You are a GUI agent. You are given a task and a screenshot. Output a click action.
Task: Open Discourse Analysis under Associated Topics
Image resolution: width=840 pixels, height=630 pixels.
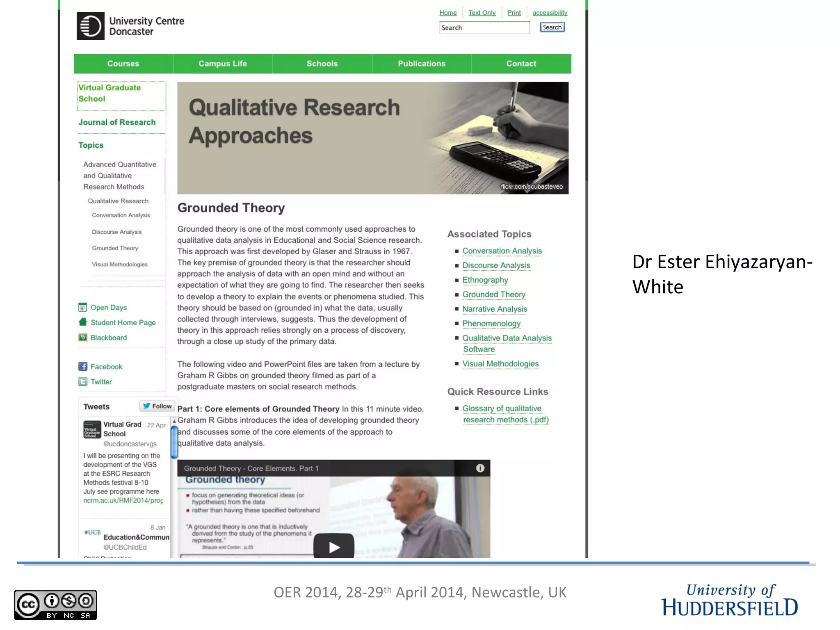496,265
